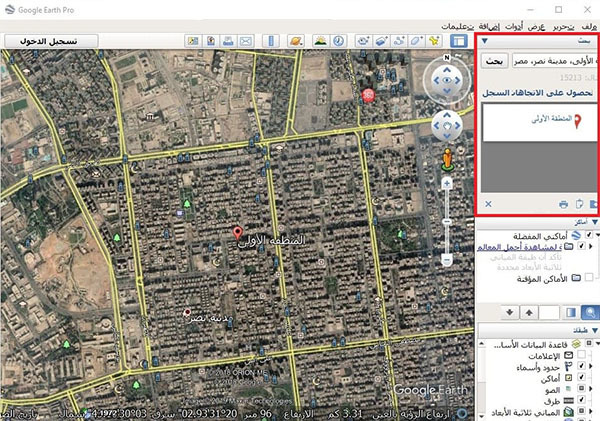Open the تعليمات help menu
The image size is (600, 421).
[x=458, y=26]
